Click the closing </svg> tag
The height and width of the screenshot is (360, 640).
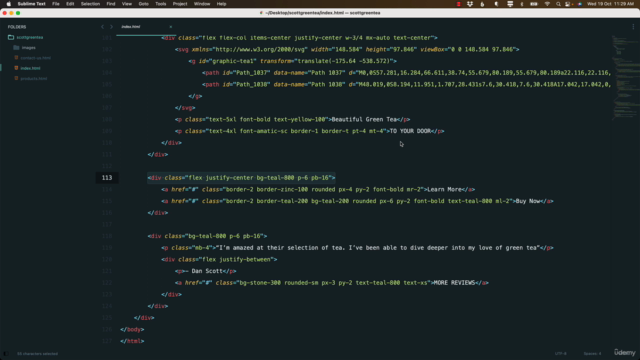coord(185,108)
